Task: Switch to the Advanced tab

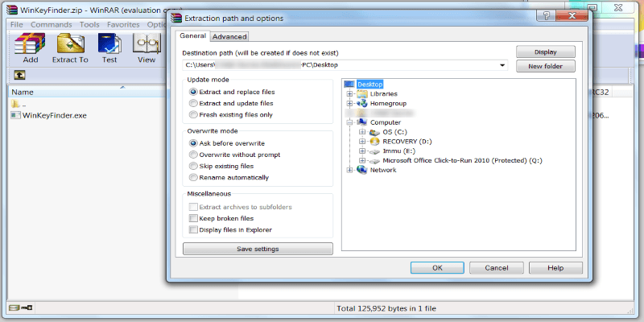Action: pos(229,36)
